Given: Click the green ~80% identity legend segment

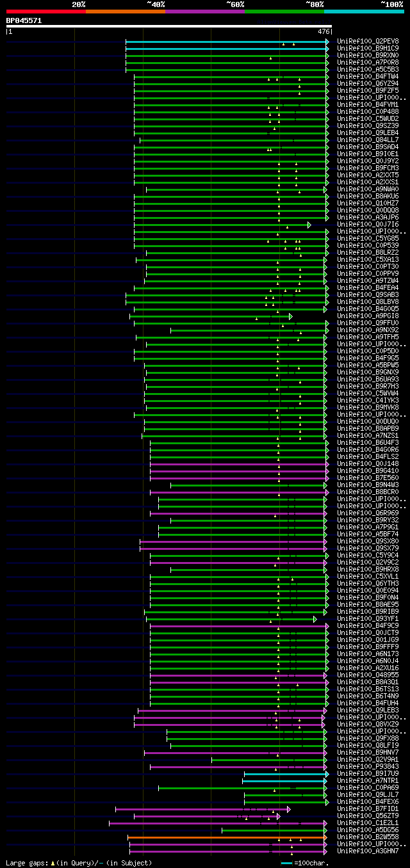Looking at the screenshot, I should coord(284,12).
